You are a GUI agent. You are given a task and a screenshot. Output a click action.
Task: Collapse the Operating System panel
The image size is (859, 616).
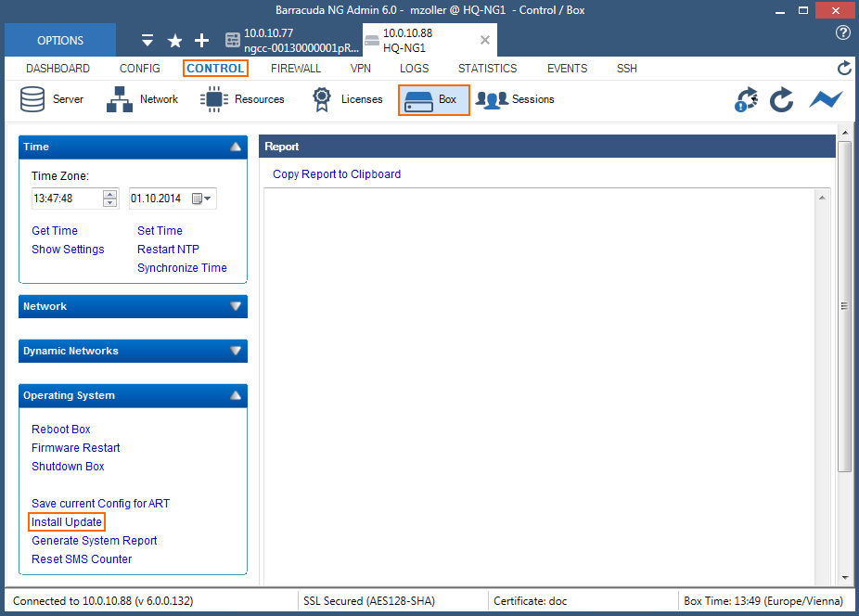(236, 396)
